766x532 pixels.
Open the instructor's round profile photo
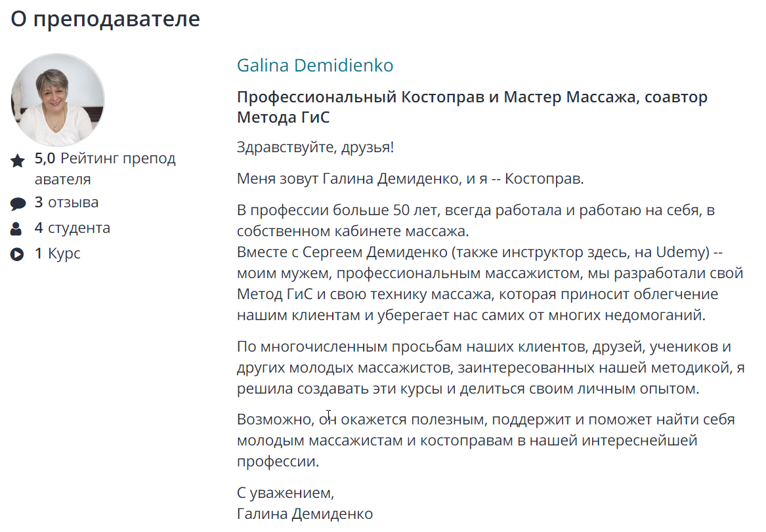(x=58, y=100)
